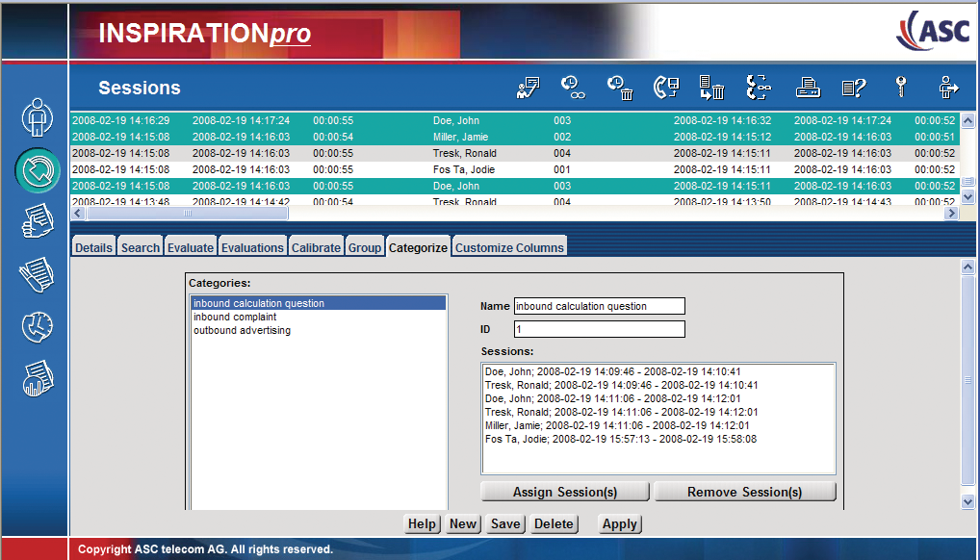980x560 pixels.
Task: Click the Assign Session(s) button
Action: [x=564, y=491]
